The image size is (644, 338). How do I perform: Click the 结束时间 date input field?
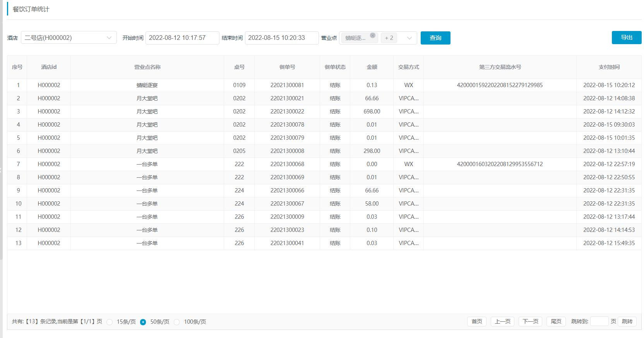click(x=281, y=38)
